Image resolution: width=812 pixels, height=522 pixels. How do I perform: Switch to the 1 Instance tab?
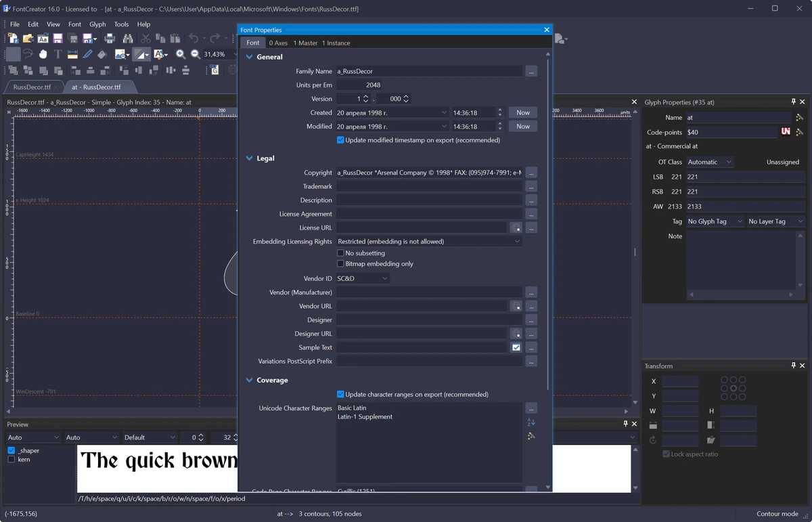(336, 43)
